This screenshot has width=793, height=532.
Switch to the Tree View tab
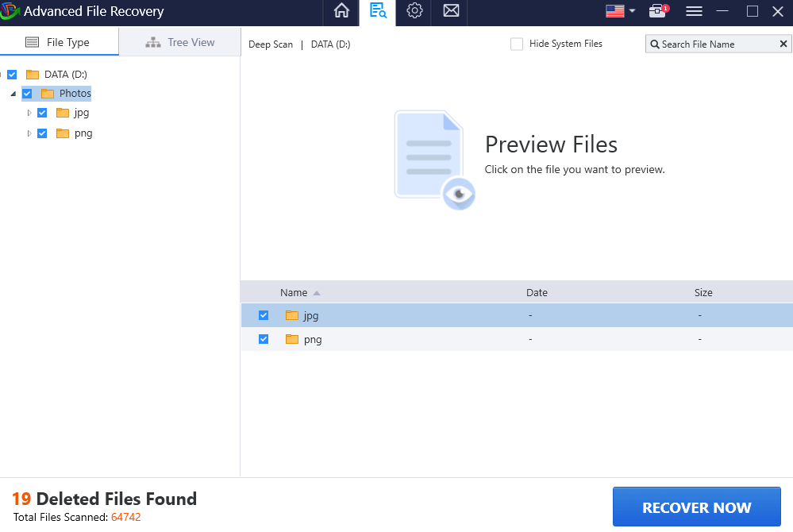point(180,42)
